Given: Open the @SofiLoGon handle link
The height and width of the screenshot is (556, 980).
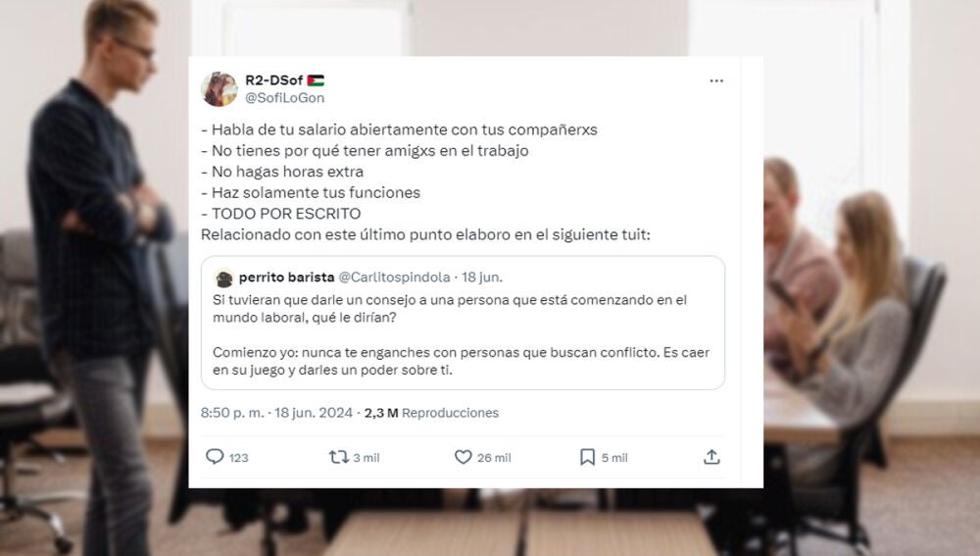Looking at the screenshot, I should tap(284, 97).
